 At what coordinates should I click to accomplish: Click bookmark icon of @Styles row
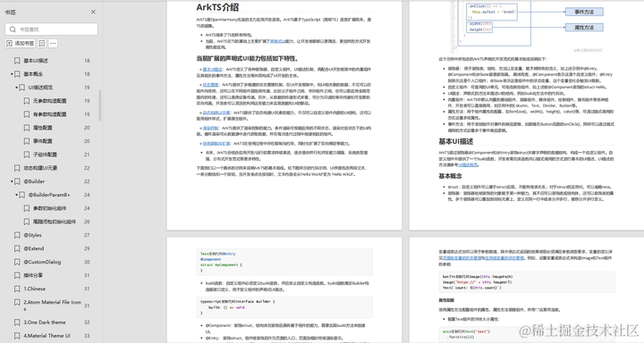[x=17, y=235]
